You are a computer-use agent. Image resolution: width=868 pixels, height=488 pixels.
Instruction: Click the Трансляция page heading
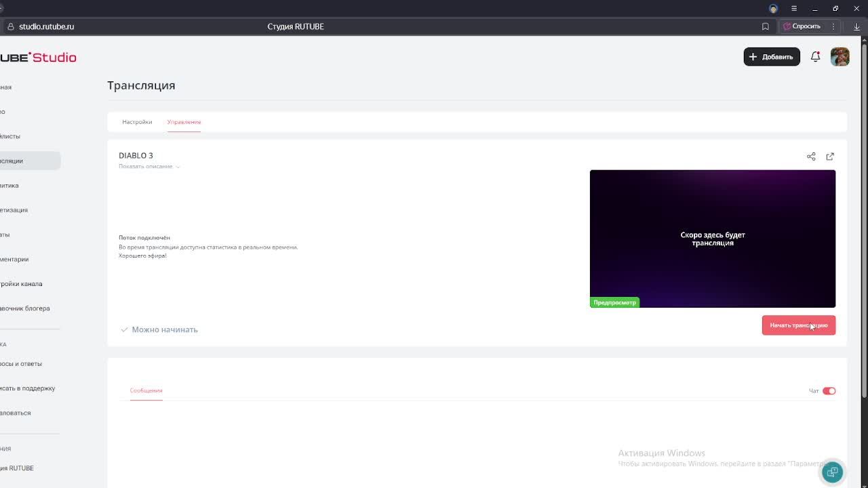pyautogui.click(x=141, y=85)
